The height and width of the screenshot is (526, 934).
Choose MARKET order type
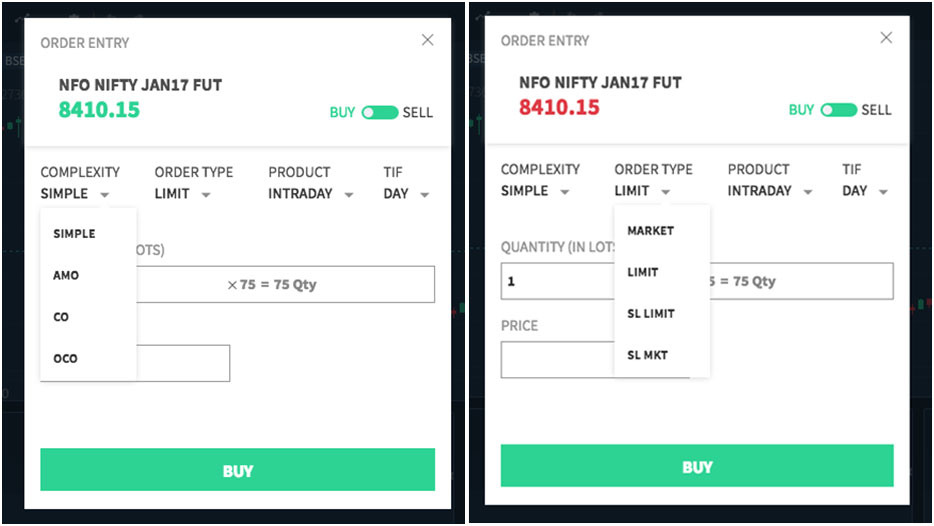651,231
